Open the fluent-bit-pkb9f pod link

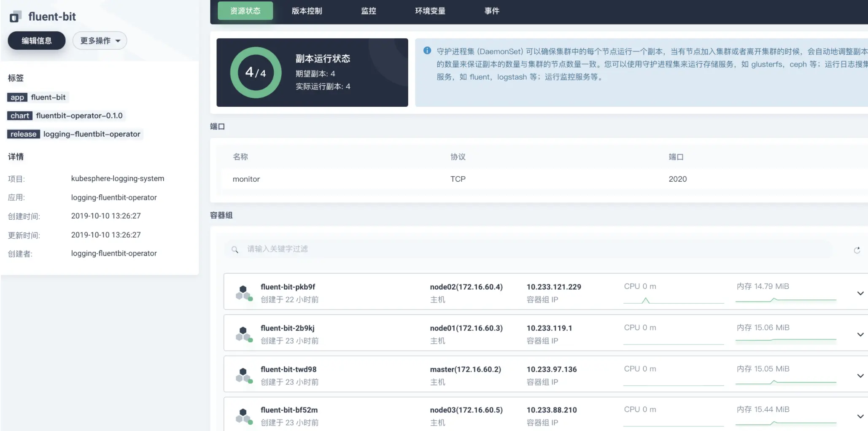(x=288, y=287)
